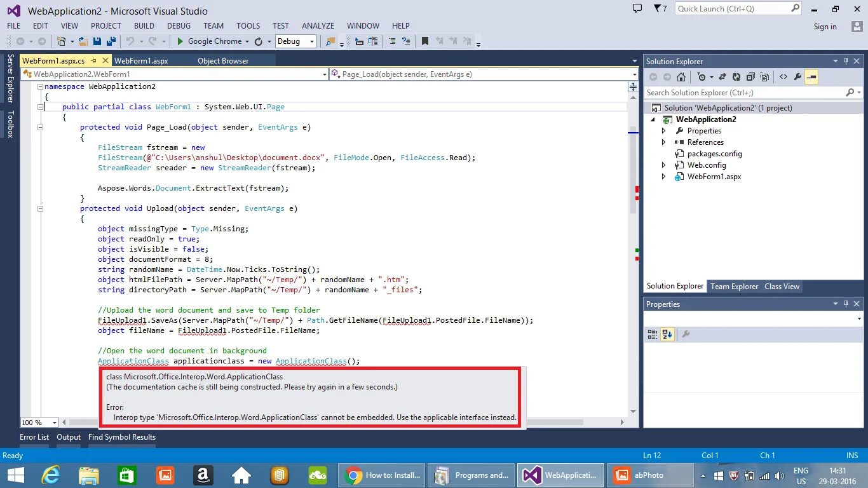Viewport: 868px width, 488px height.
Task: Open Chrome from the Windows taskbar
Action: 383,475
